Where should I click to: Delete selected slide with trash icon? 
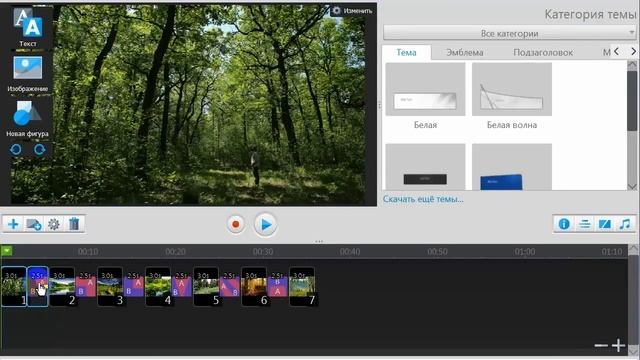point(74,224)
